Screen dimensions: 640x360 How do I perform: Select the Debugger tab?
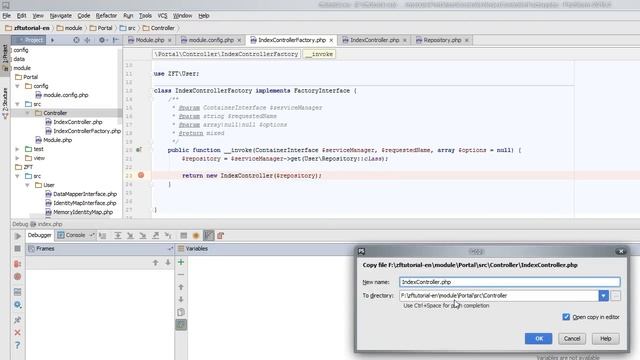pos(40,235)
